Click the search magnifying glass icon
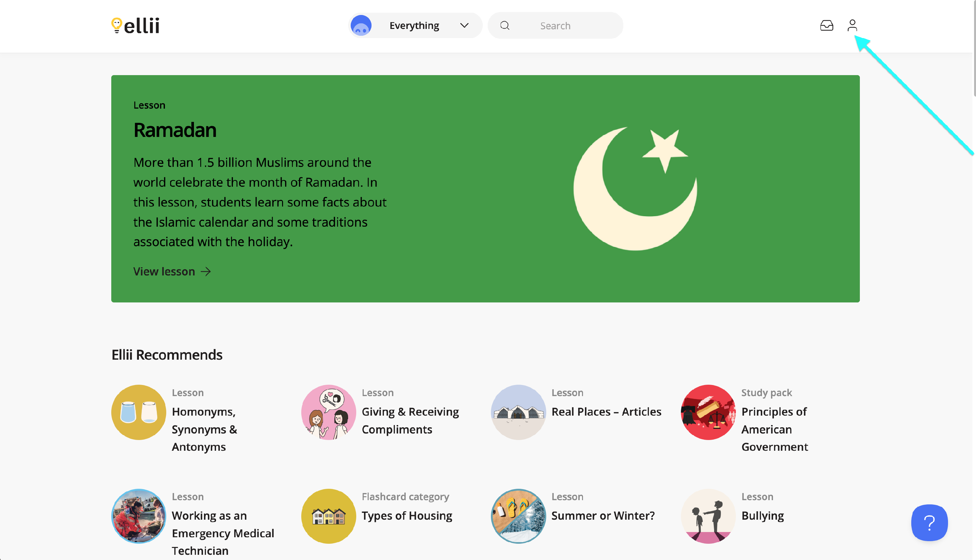Screen dimensions: 976x560 505,26
